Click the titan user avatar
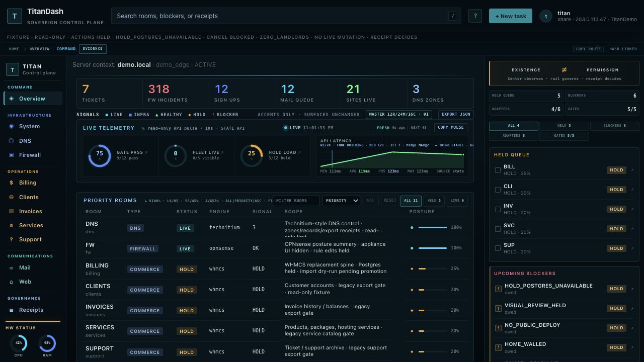This screenshot has width=644, height=362. pos(546,16)
